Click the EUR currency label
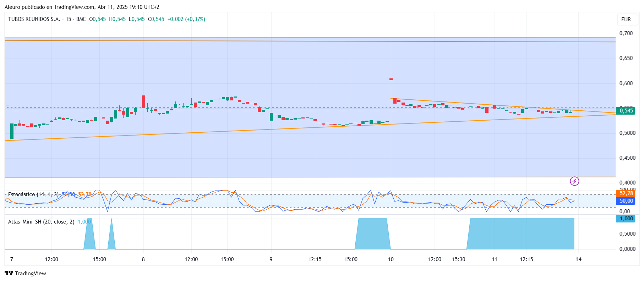Image resolution: width=644 pixels, height=281 pixels. [x=626, y=20]
